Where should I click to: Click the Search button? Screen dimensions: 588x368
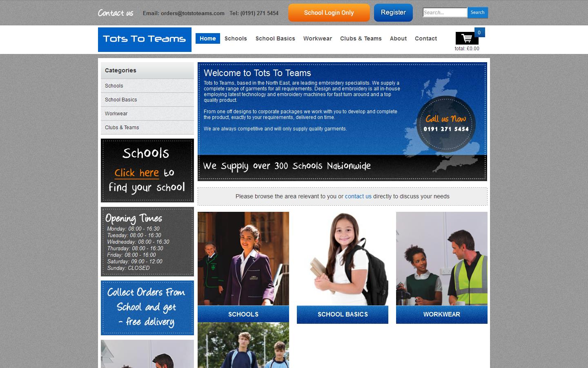click(x=477, y=13)
